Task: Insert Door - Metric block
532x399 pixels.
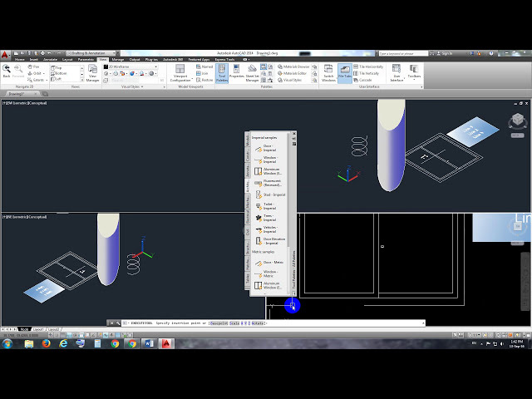Action: click(x=270, y=263)
